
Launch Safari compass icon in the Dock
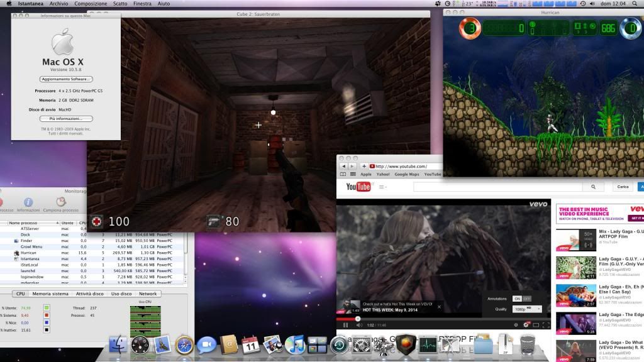[x=184, y=345]
